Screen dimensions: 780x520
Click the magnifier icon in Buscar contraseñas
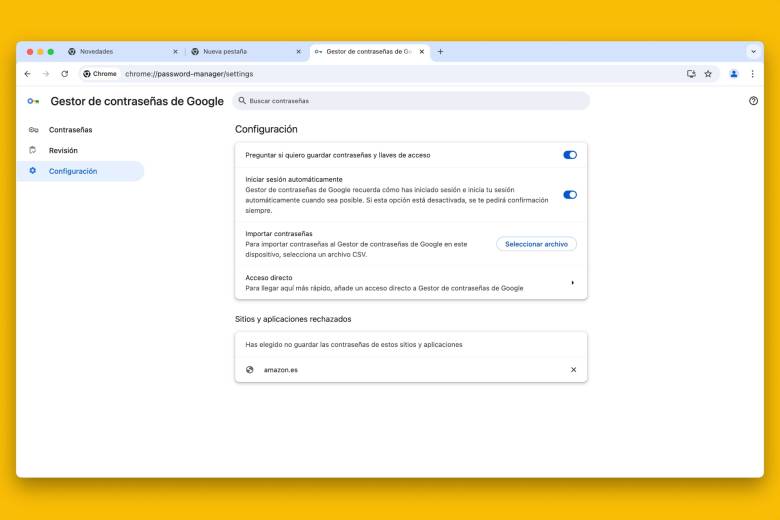pyautogui.click(x=242, y=101)
